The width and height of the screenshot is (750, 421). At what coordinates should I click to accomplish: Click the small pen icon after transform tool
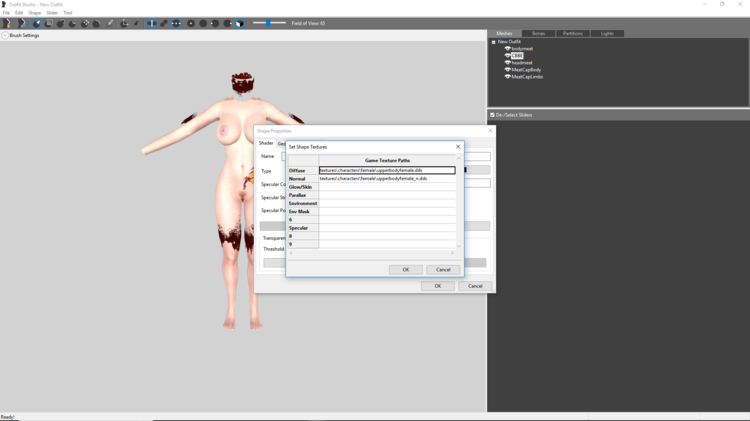136,23
